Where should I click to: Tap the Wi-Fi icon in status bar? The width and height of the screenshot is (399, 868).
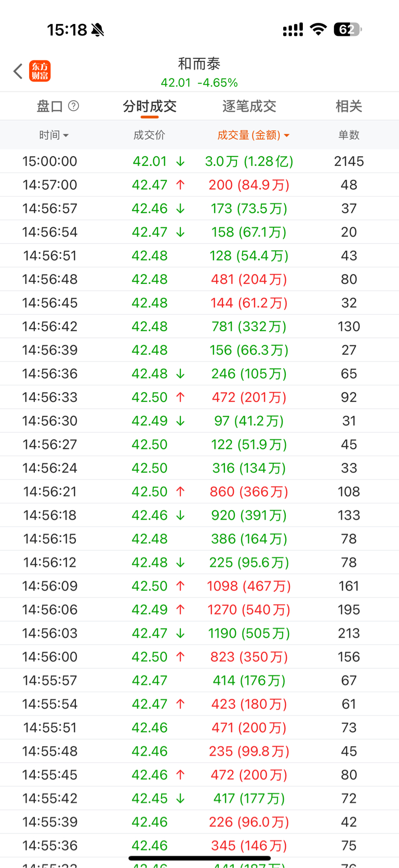click(318, 29)
